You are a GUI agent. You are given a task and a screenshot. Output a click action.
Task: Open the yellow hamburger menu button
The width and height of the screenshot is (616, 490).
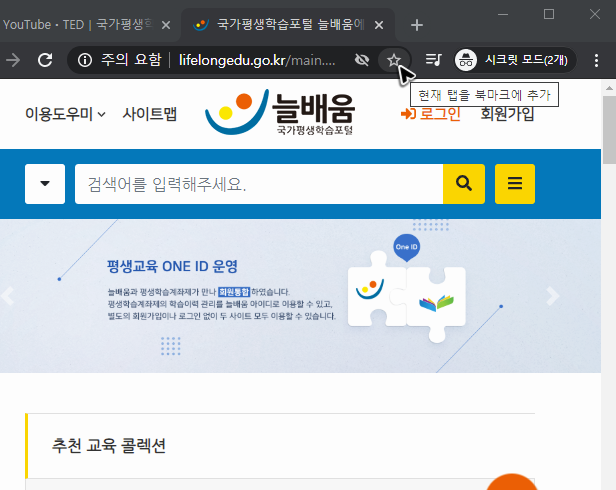pyautogui.click(x=515, y=184)
